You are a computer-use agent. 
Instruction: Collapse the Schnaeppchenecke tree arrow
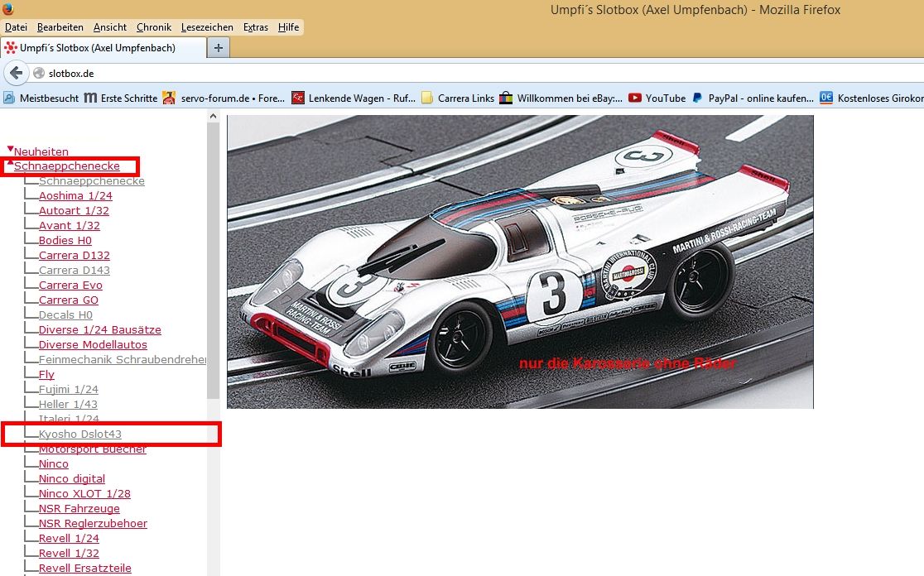click(x=10, y=164)
